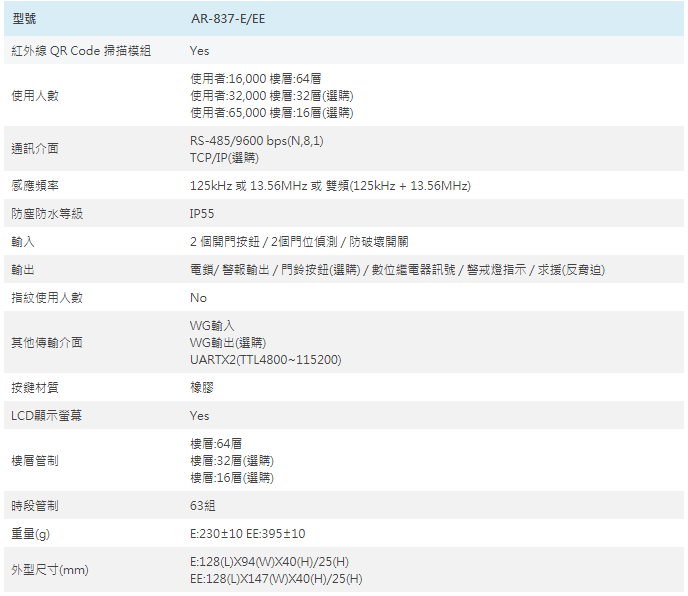The image size is (688, 596).
Task: Select the TCP/IP(選購) text
Action: pyautogui.click(x=224, y=158)
